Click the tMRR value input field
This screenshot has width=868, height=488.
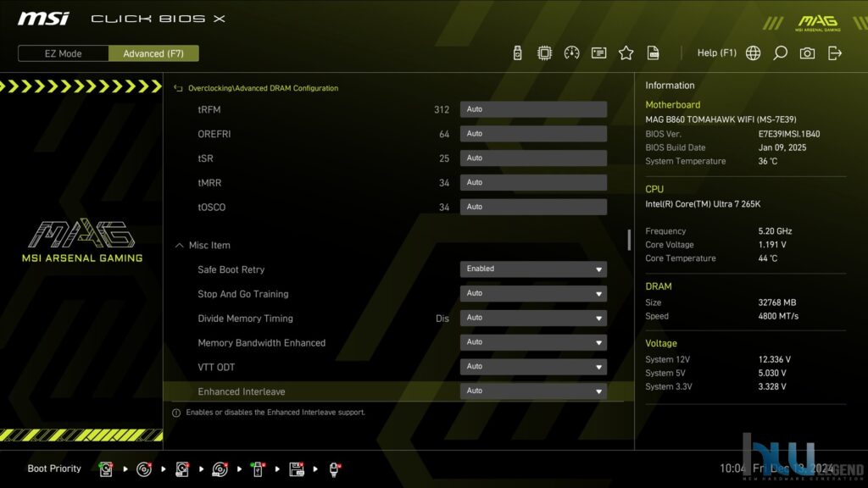(533, 183)
